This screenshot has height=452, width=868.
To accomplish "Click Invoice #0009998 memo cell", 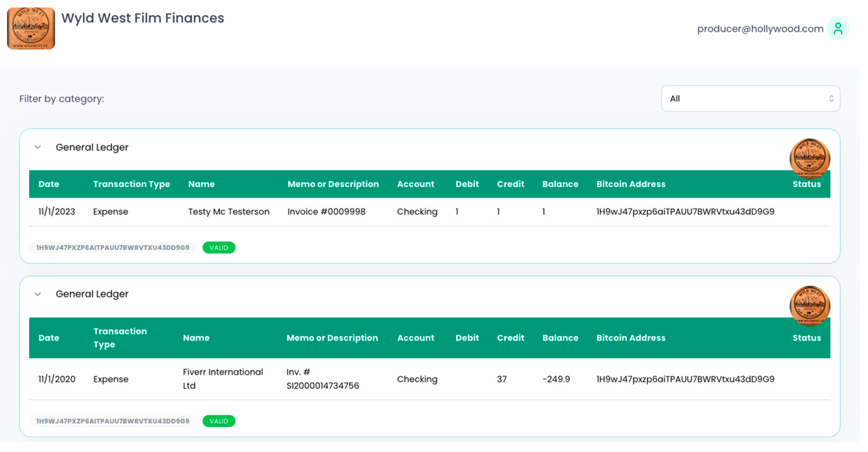I will coord(326,212).
